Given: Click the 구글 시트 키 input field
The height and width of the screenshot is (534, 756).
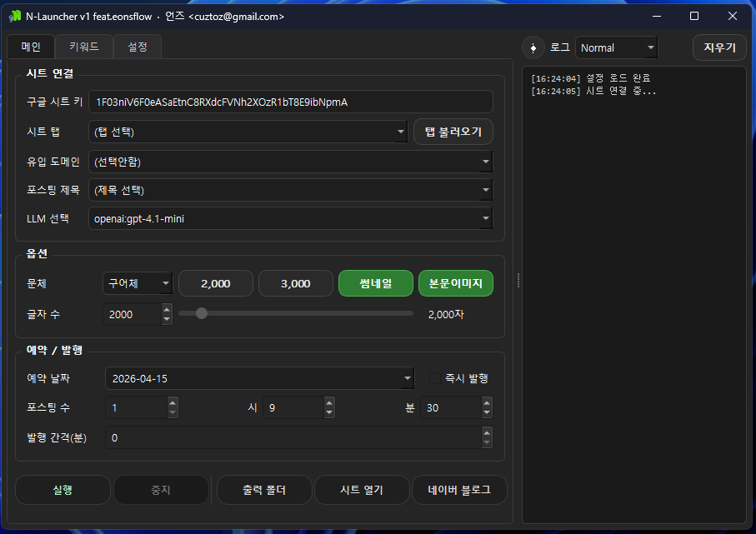Looking at the screenshot, I should pyautogui.click(x=291, y=102).
